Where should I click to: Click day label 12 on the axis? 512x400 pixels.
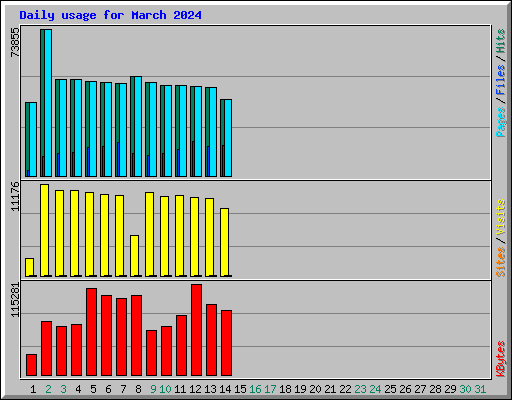pos(195,389)
